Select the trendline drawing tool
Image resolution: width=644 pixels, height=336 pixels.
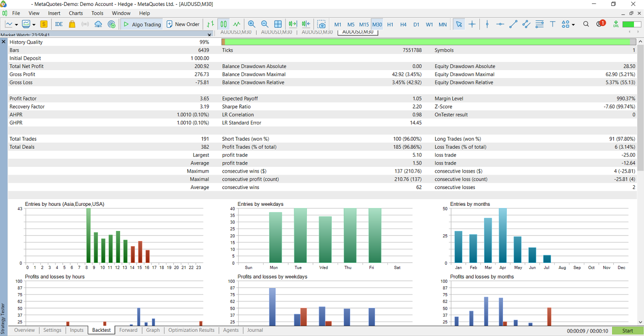[513, 24]
